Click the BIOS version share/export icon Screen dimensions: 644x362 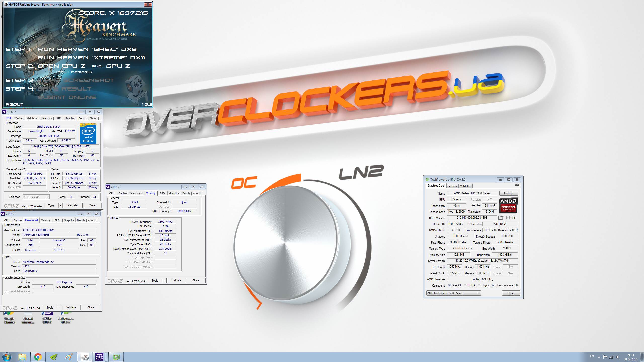pos(501,218)
